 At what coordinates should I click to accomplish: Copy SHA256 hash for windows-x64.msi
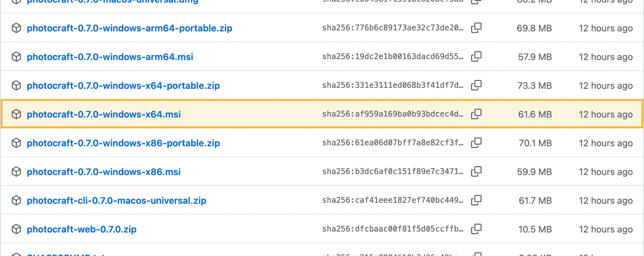click(476, 114)
